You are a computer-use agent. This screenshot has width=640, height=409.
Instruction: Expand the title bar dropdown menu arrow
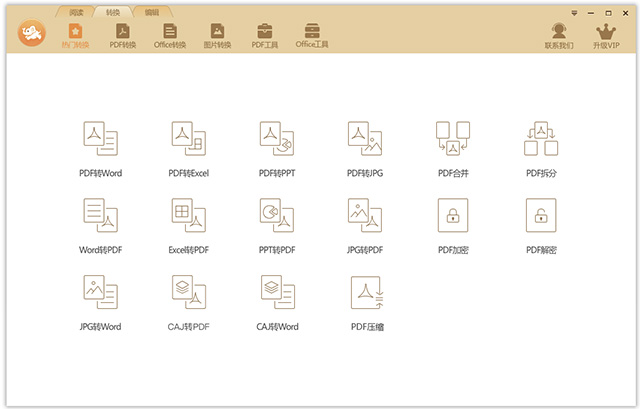click(574, 13)
